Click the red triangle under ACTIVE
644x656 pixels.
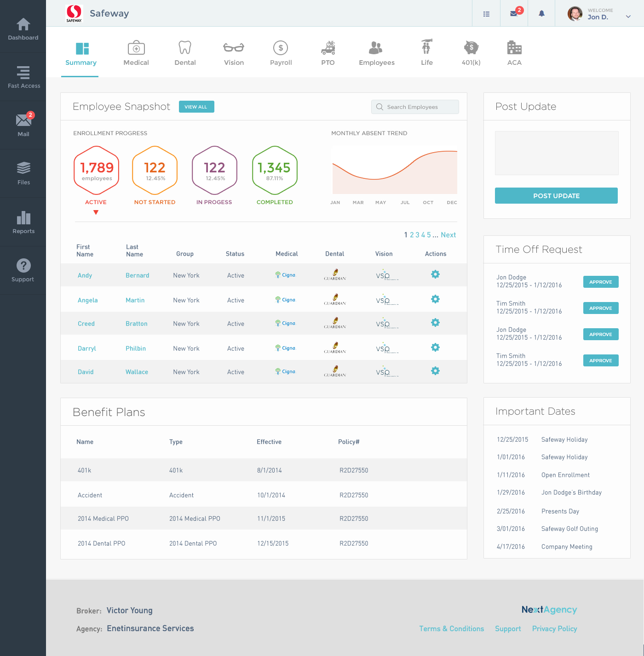coord(96,212)
